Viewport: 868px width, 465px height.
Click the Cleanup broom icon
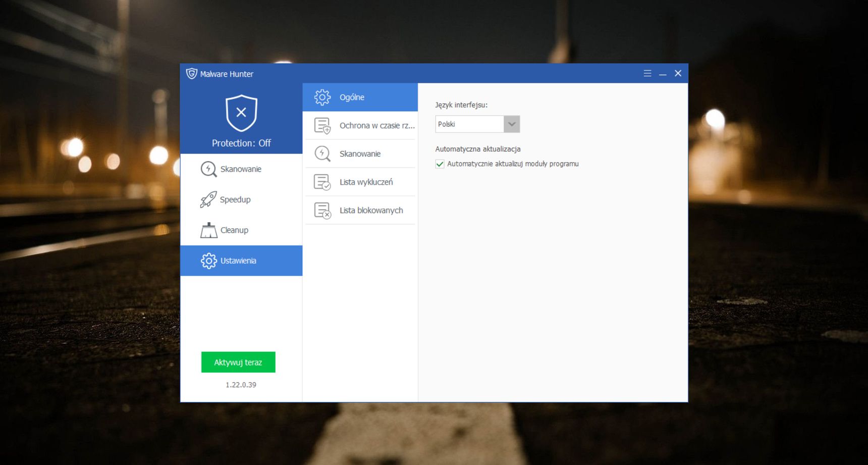tap(208, 230)
